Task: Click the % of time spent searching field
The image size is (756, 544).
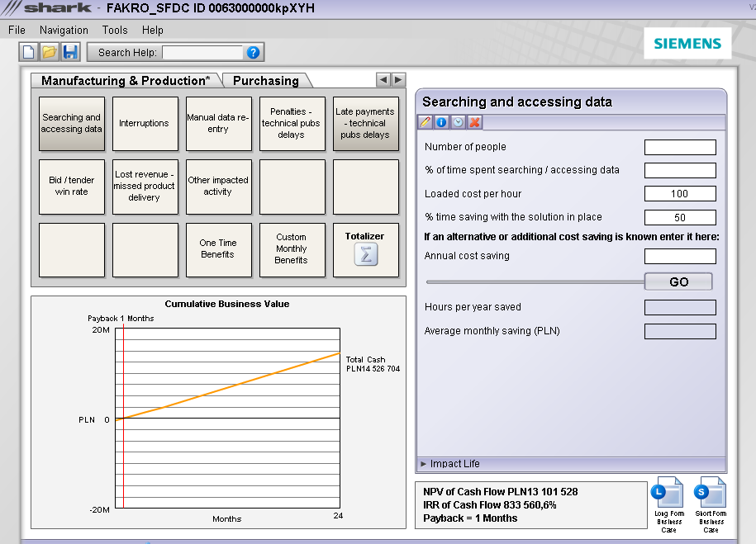Action: [680, 170]
